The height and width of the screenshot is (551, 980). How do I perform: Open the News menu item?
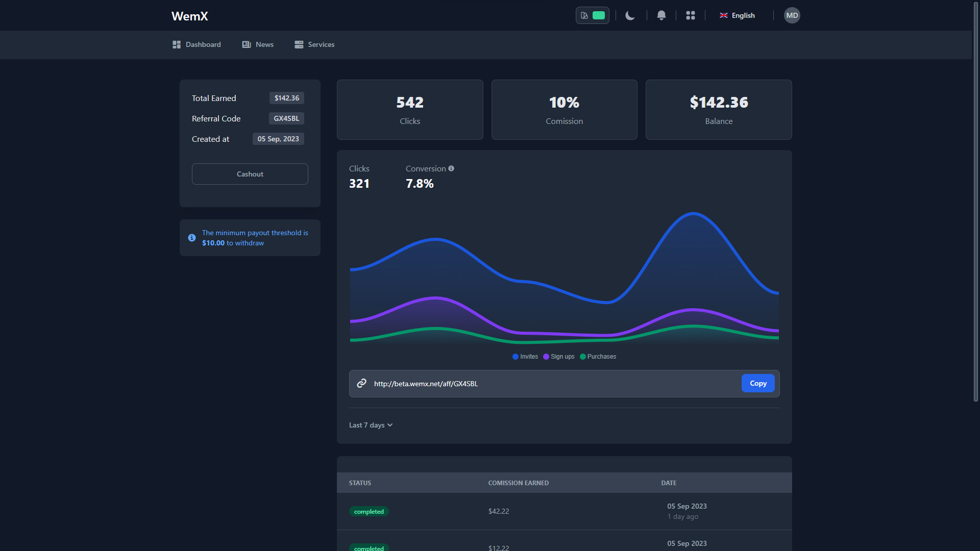click(x=258, y=44)
